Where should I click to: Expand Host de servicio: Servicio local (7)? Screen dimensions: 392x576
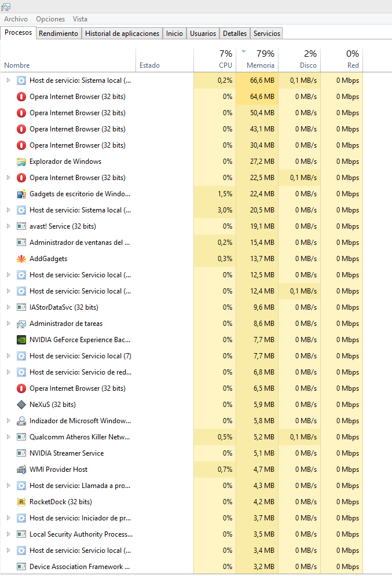point(8,356)
